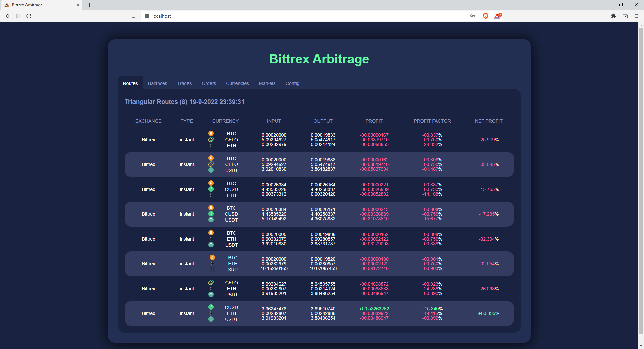Click the Triangular Routes heading

[x=184, y=102]
